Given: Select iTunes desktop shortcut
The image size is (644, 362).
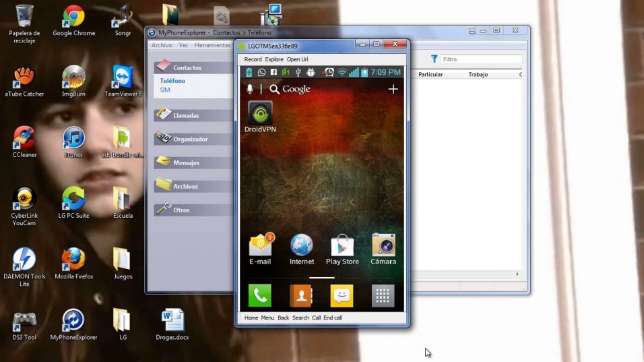Looking at the screenshot, I should (x=74, y=142).
